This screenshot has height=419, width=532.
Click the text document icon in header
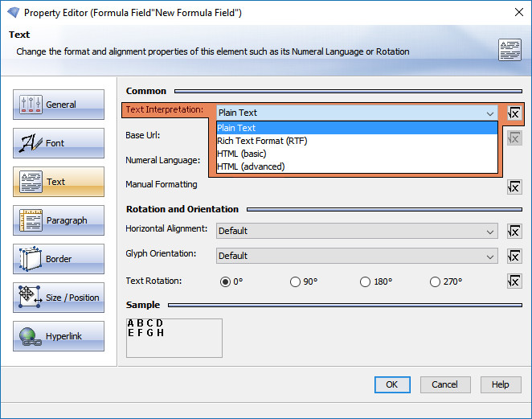[x=509, y=50]
